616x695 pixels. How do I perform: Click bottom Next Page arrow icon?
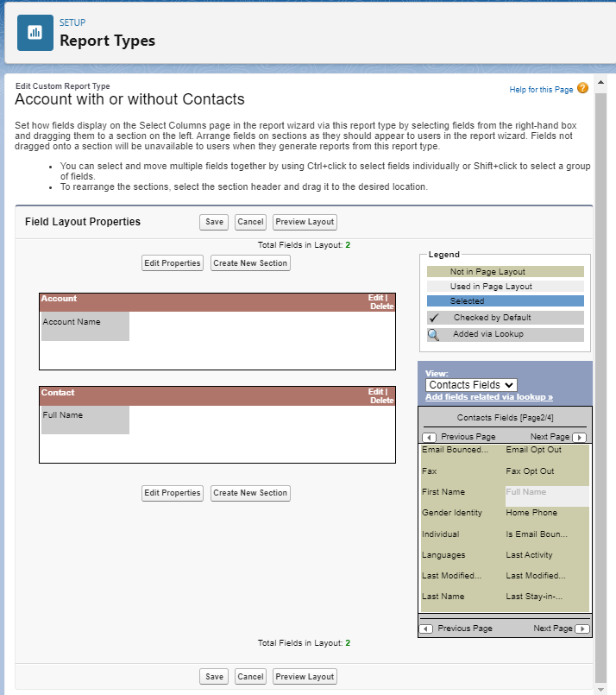point(581,629)
